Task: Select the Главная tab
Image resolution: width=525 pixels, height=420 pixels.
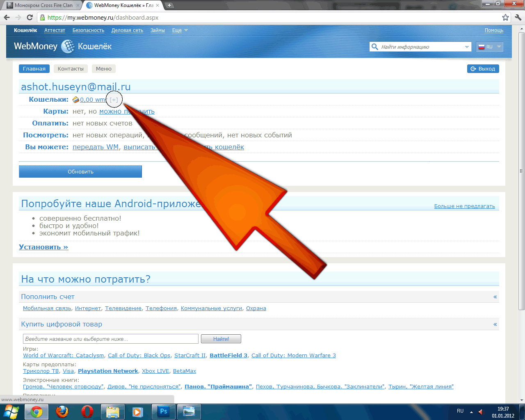Action: coord(34,69)
